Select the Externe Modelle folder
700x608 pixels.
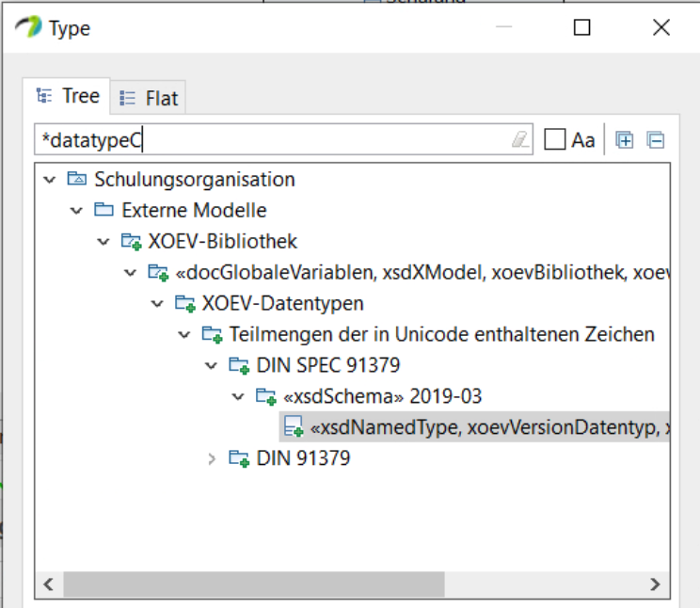(x=194, y=211)
